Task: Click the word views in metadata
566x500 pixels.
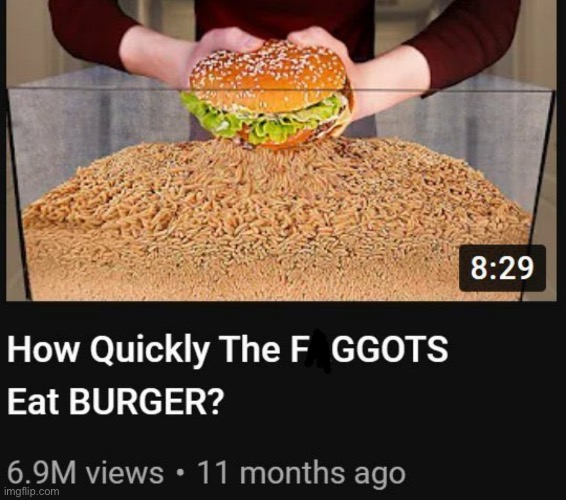Action: (124, 473)
